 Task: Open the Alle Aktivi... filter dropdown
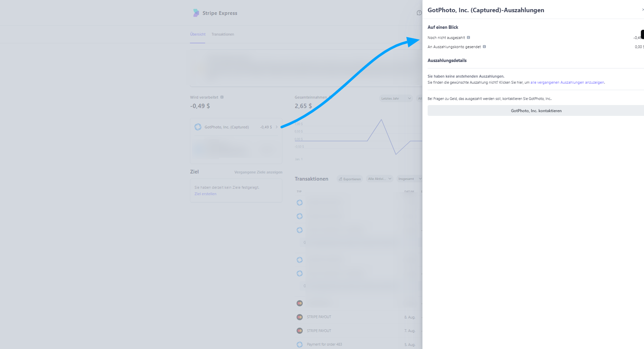(x=380, y=179)
